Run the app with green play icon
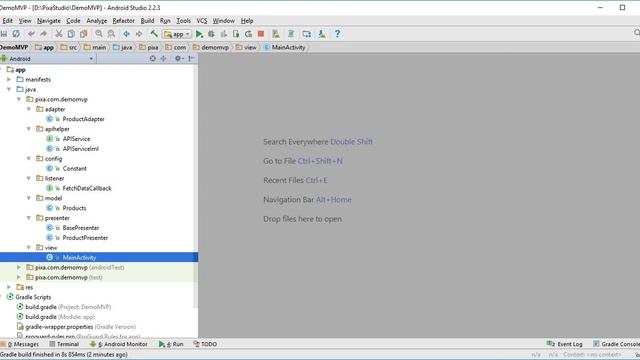 coord(199,34)
